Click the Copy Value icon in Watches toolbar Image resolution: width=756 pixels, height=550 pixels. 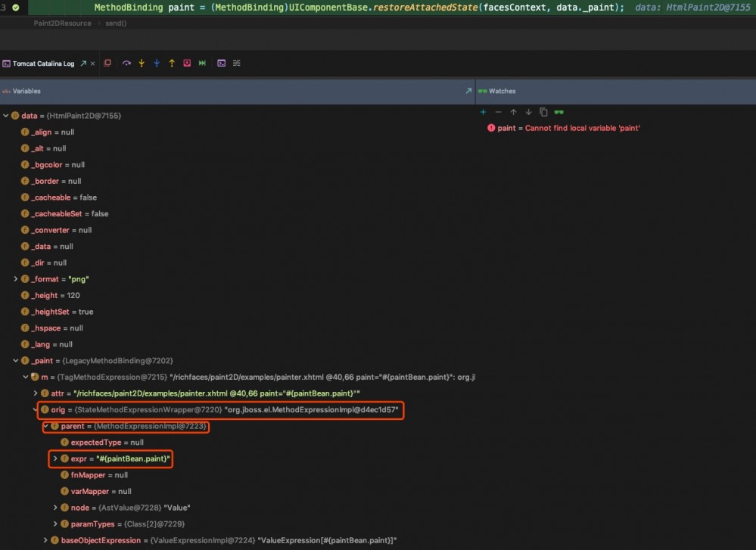[x=543, y=112]
